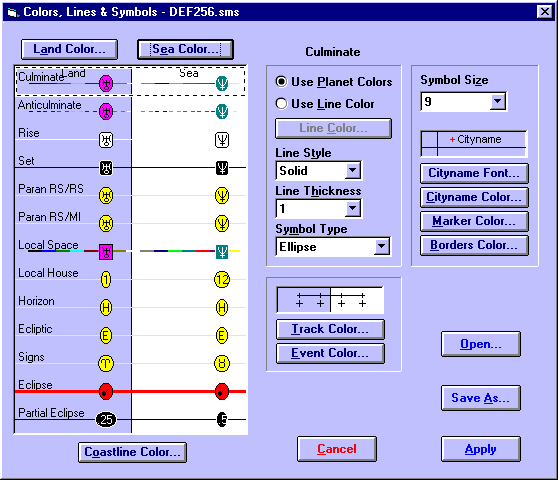The height and width of the screenshot is (480, 558).
Task: Select Use Line Color radio button
Action: [x=281, y=104]
